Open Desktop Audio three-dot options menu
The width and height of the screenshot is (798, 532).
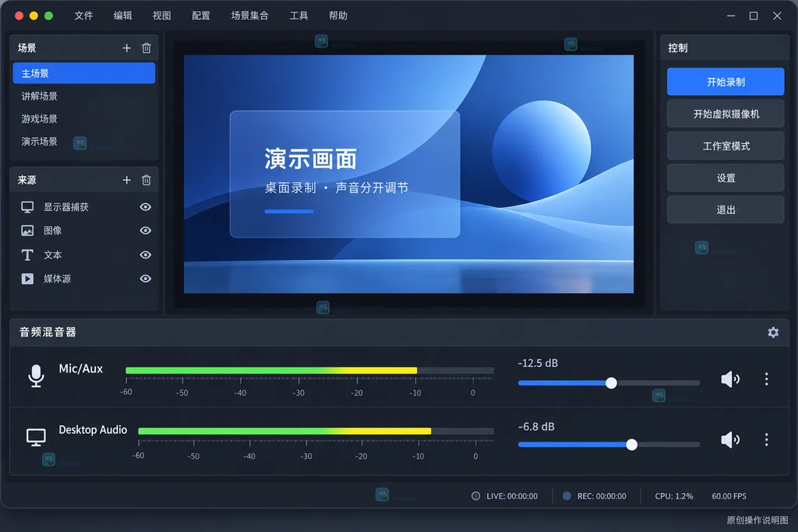(x=767, y=439)
